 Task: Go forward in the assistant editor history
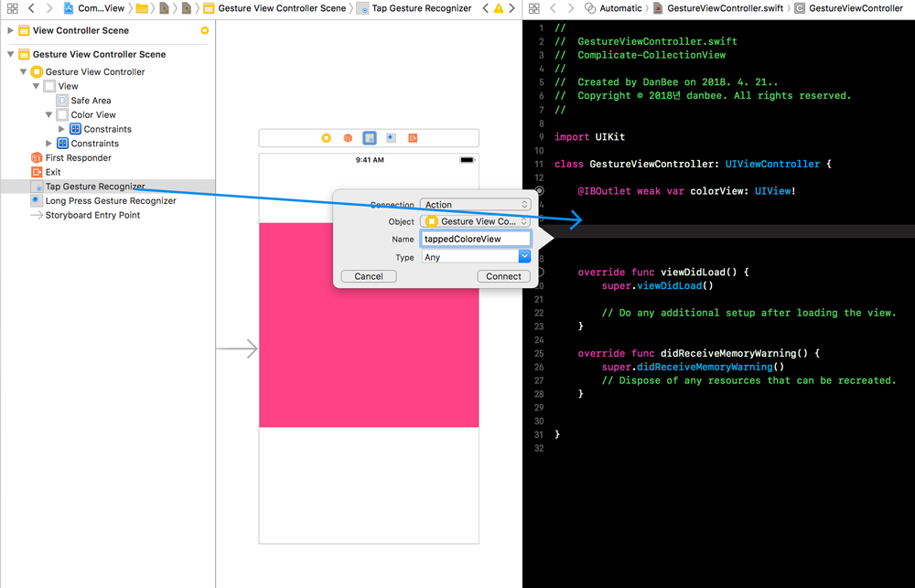[571, 8]
